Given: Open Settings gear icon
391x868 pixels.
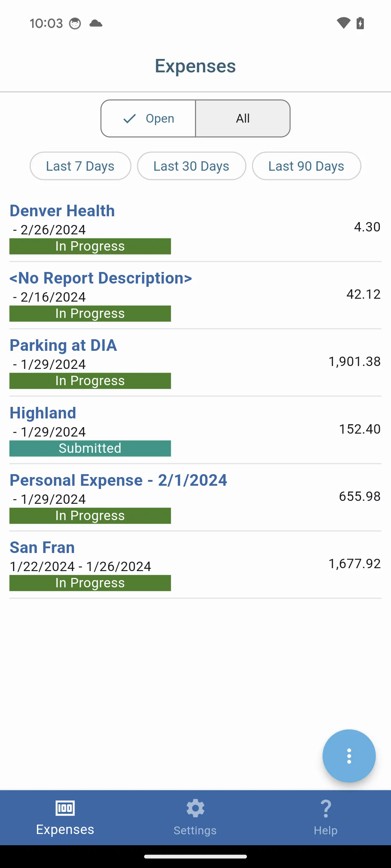Looking at the screenshot, I should (x=195, y=808).
